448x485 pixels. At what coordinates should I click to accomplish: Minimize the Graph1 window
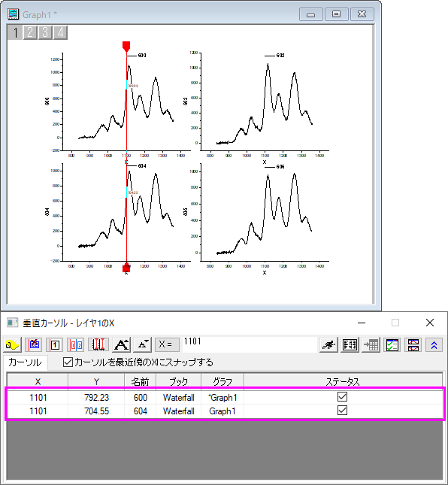click(x=311, y=14)
